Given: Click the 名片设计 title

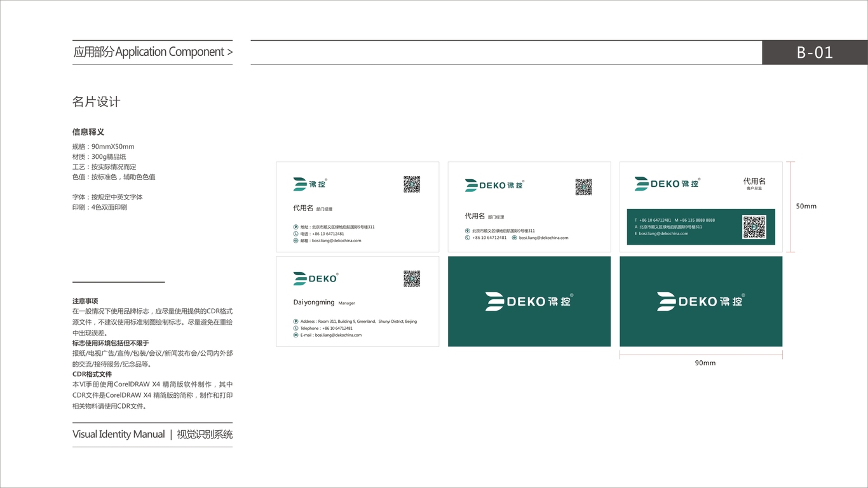Looking at the screenshot, I should [96, 102].
